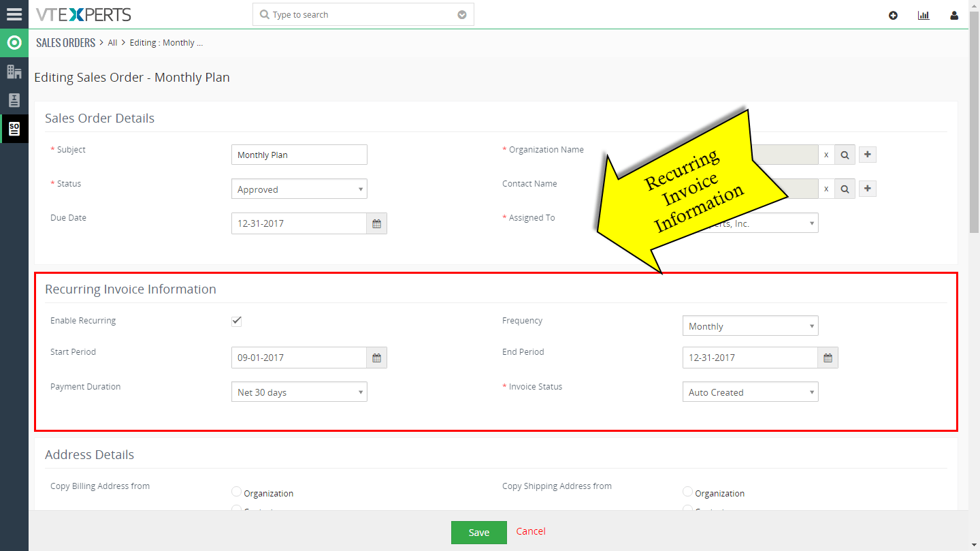Expand the Invoice Status dropdown
Screen dimensions: 980x551
point(749,392)
